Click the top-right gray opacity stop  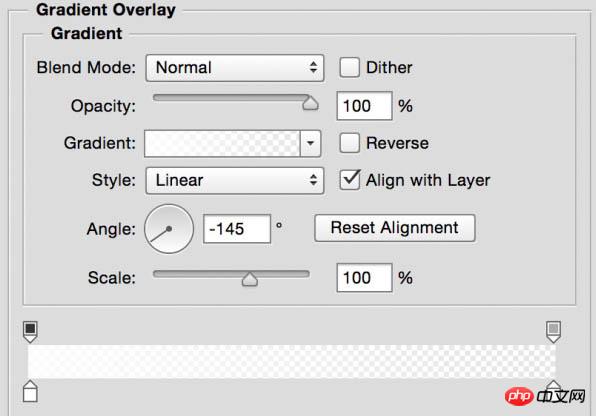point(553,332)
